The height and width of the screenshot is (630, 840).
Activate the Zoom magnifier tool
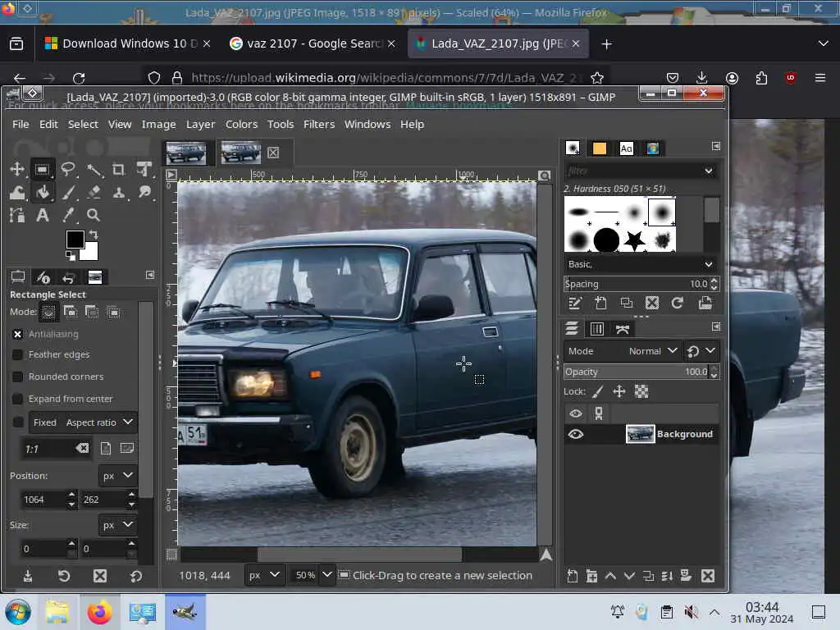pyautogui.click(x=94, y=215)
